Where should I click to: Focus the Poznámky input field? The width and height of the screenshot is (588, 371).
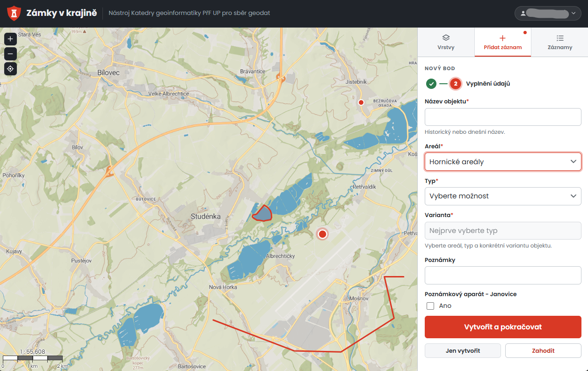503,276
